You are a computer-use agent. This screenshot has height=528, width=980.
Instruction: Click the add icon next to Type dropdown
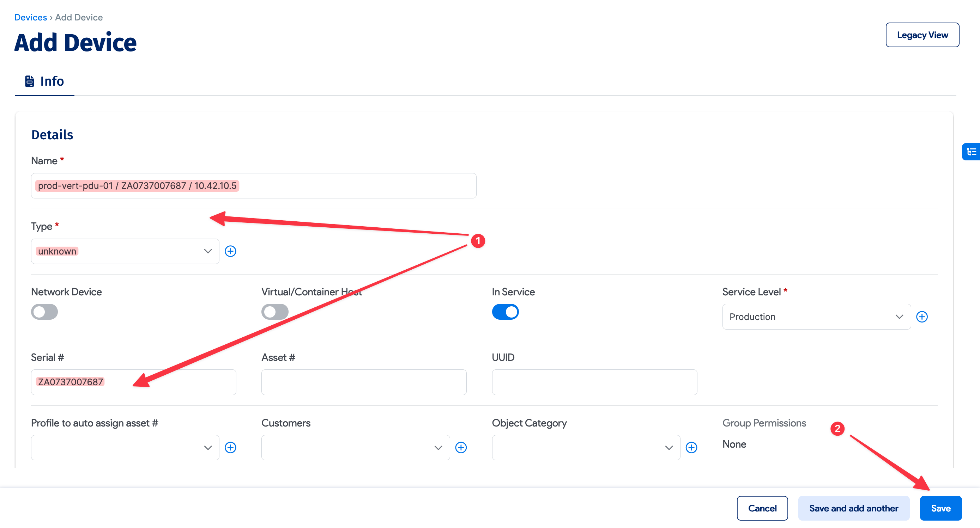coord(231,251)
